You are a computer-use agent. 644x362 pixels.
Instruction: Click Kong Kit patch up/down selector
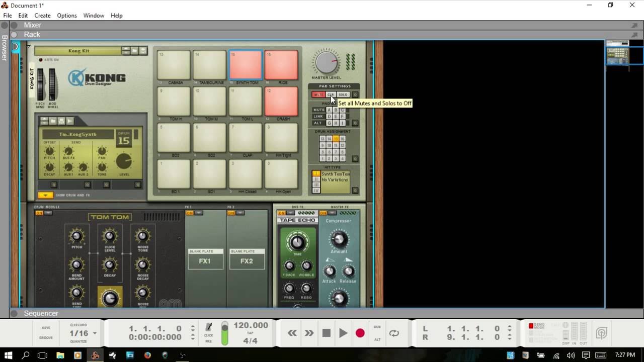(x=125, y=51)
